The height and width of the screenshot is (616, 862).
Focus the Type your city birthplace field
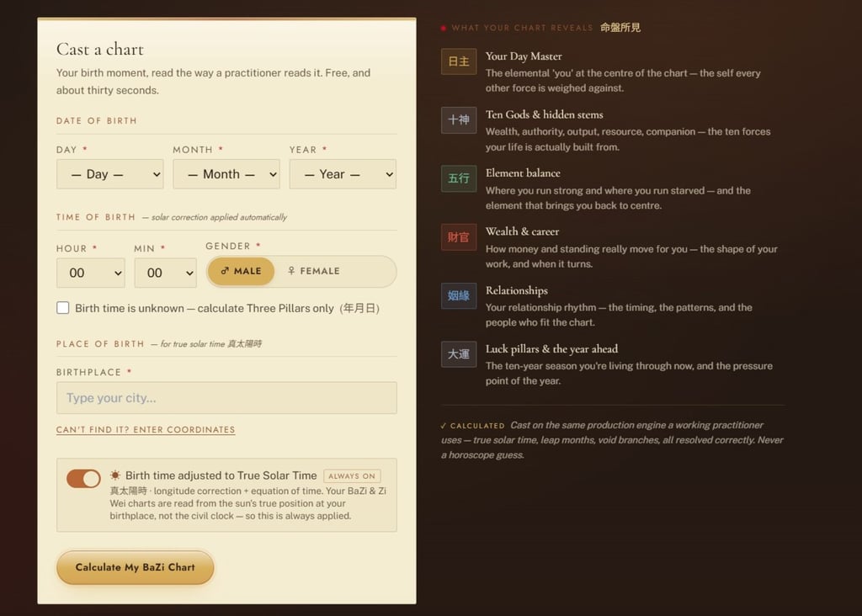(x=226, y=398)
